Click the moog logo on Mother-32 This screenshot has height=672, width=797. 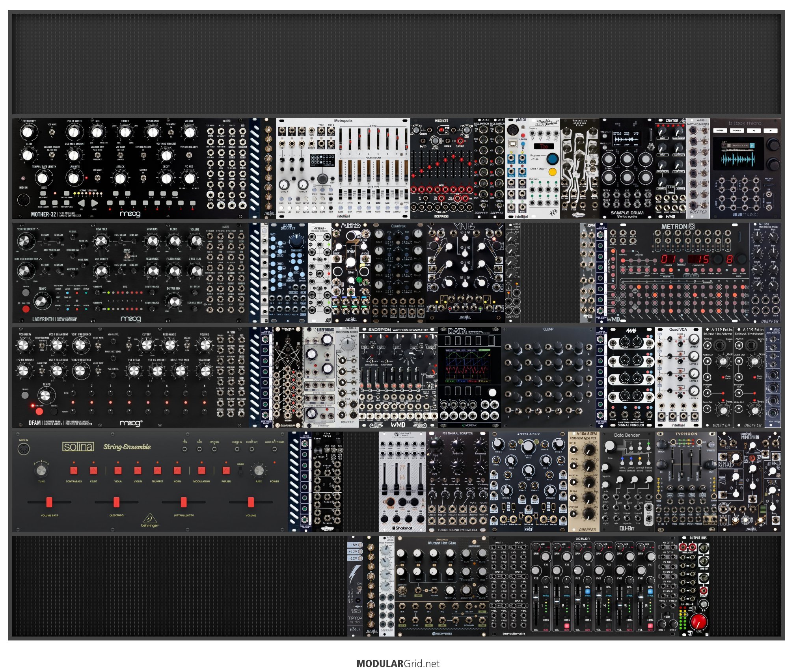tap(130, 214)
